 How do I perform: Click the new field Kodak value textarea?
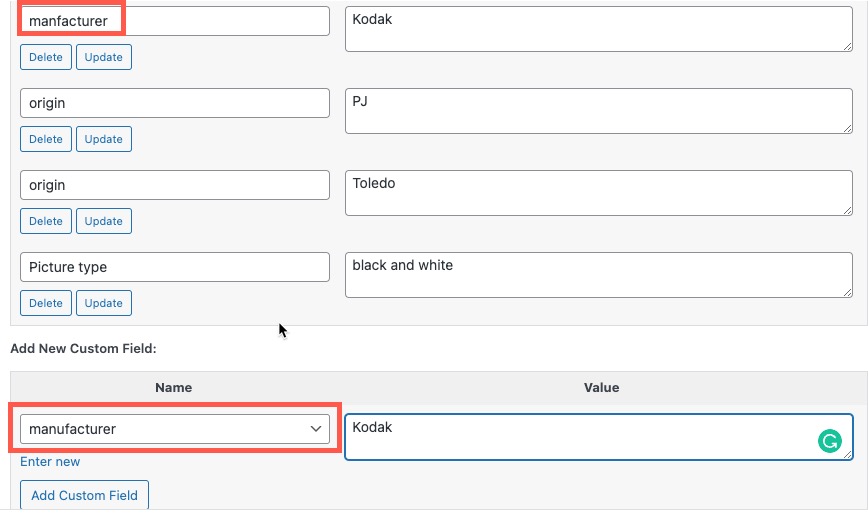(580, 437)
